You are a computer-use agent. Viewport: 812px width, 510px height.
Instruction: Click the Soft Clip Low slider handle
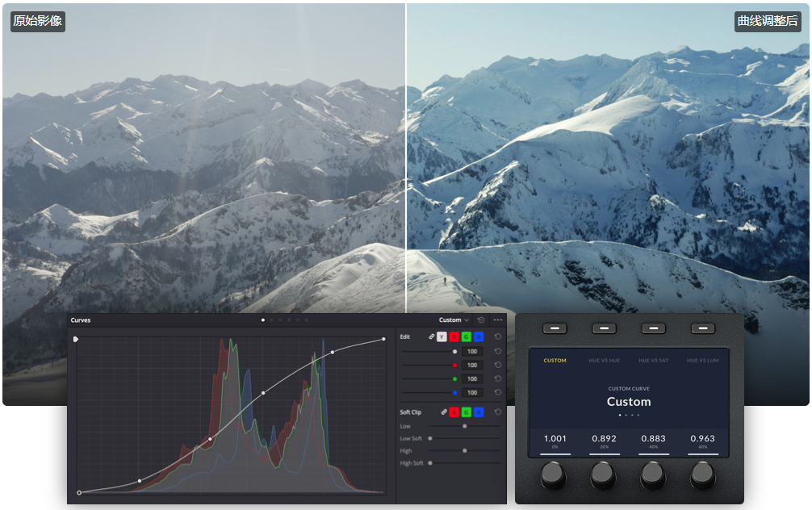[464, 425]
